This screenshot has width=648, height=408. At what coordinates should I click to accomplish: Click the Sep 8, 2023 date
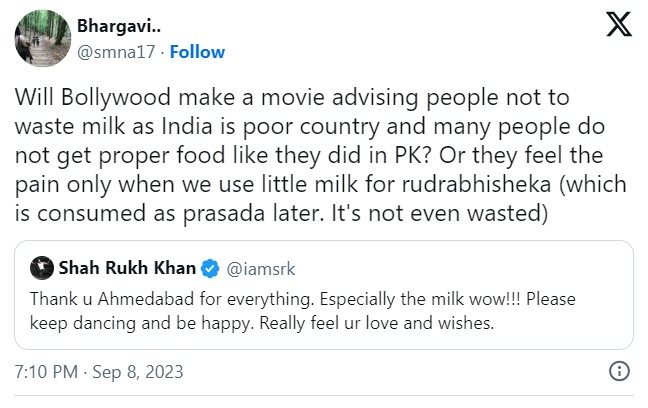pos(138,373)
